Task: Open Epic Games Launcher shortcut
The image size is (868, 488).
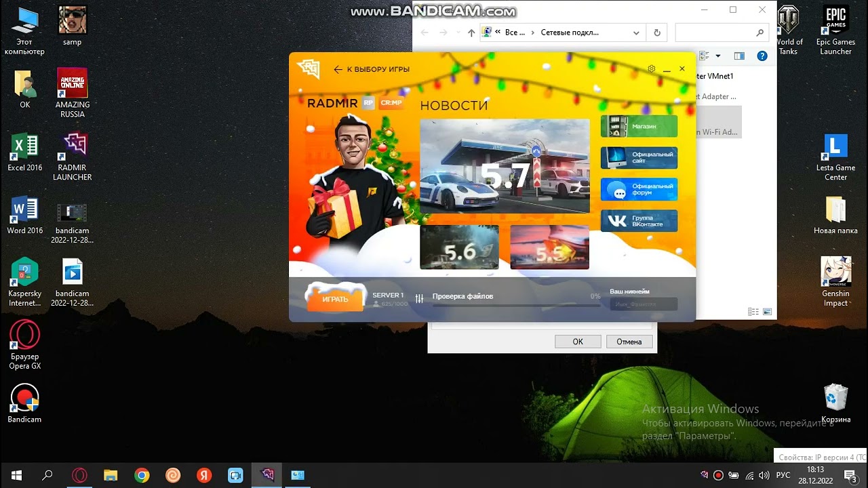Action: click(835, 30)
